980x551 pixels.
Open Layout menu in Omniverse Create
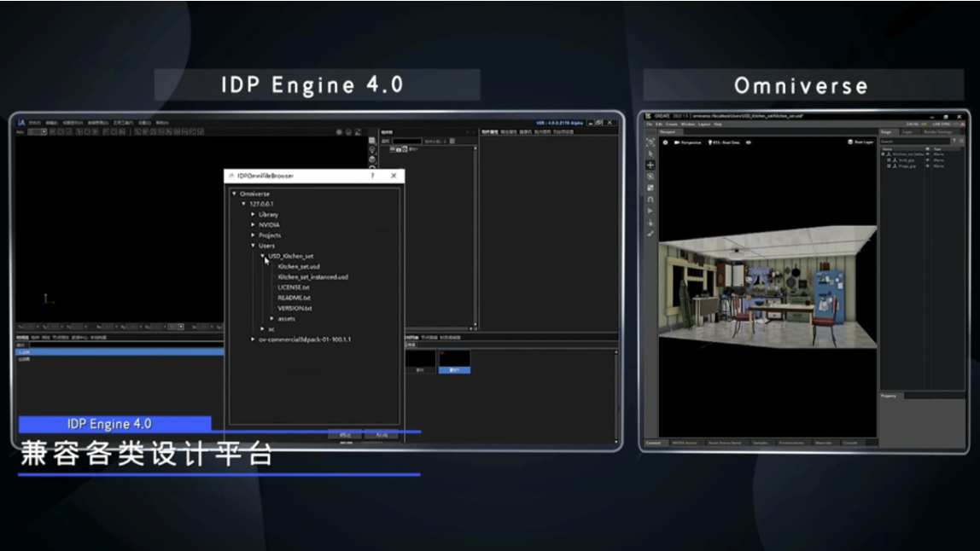click(x=703, y=125)
